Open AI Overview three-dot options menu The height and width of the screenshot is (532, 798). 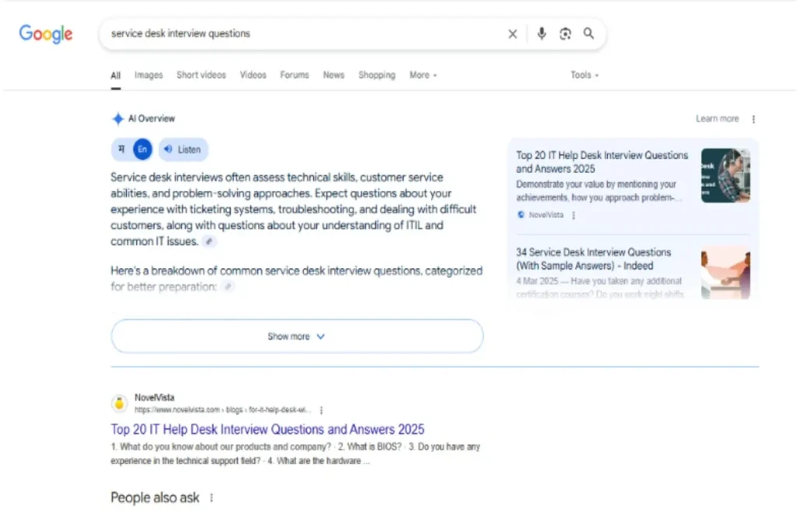point(754,119)
